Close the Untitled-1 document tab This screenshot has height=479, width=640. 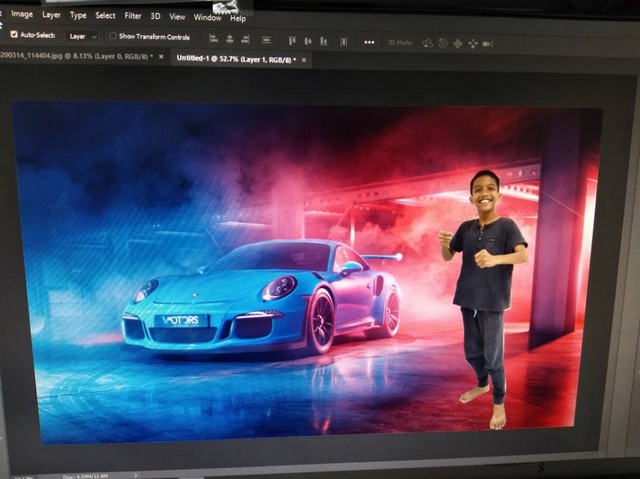(x=304, y=60)
